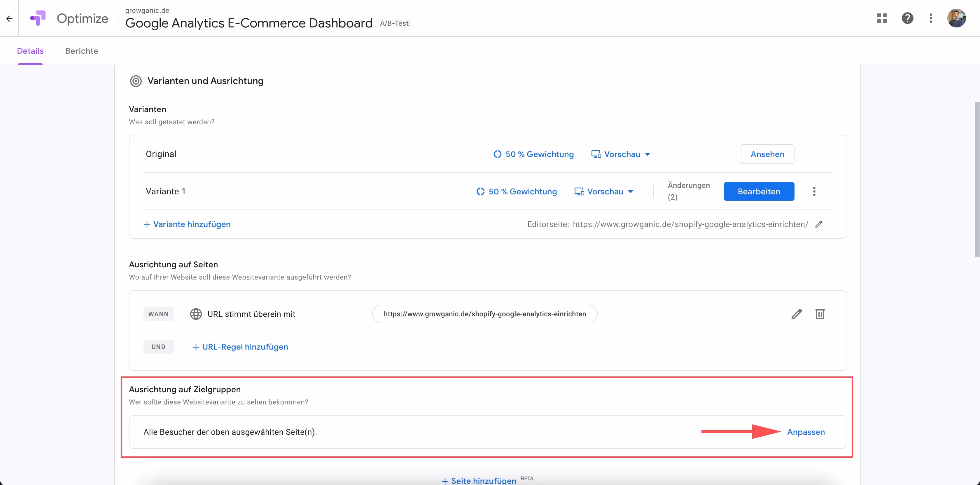Viewport: 980px width, 485px height.
Task: Click Anpassen for Zielgruppen targeting
Action: 806,432
